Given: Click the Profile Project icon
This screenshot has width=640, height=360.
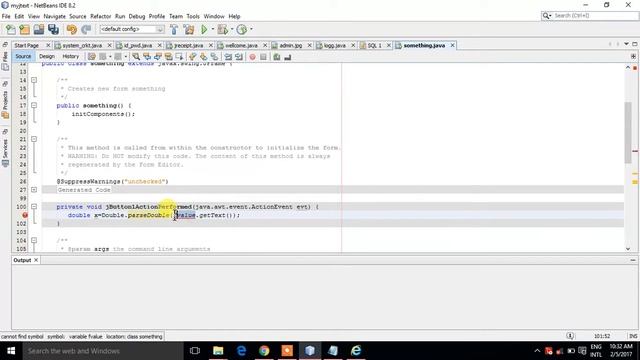Looking at the screenshot, I should point(242,29).
